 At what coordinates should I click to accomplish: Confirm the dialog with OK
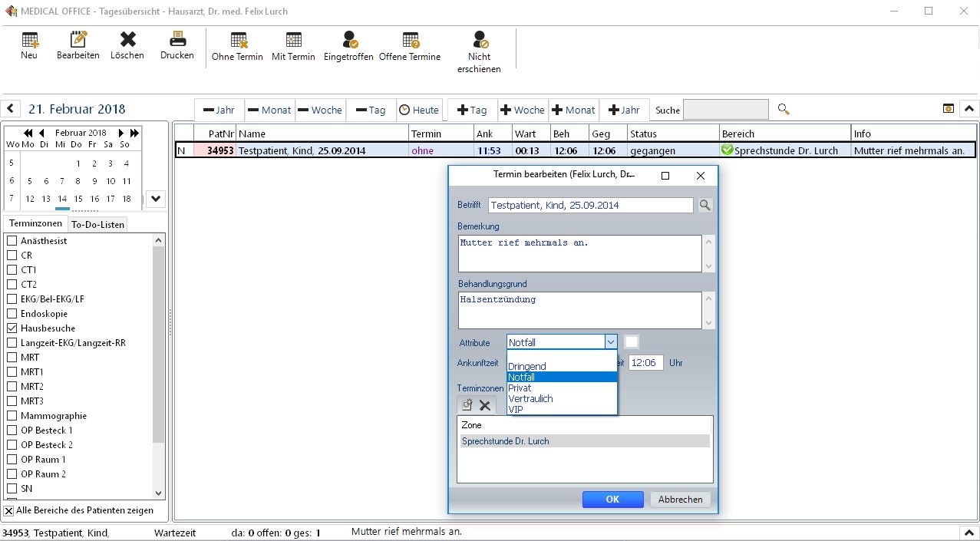tap(612, 499)
